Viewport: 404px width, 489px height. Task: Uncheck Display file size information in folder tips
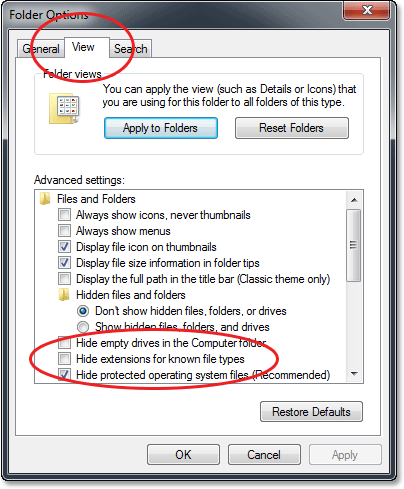64,263
